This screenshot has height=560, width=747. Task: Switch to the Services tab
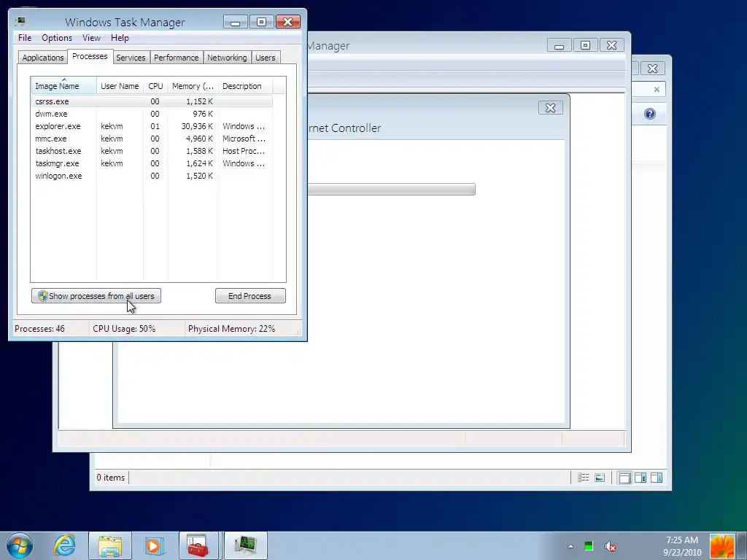tap(131, 58)
